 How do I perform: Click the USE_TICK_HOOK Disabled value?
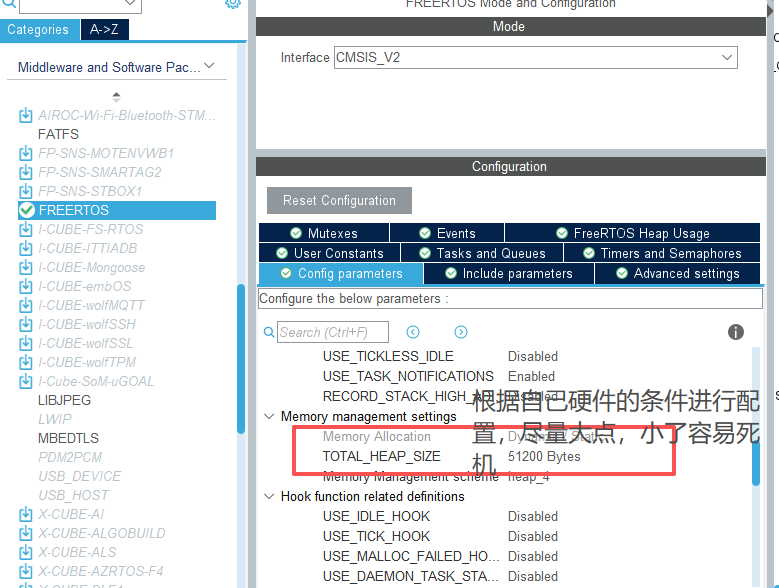(533, 536)
